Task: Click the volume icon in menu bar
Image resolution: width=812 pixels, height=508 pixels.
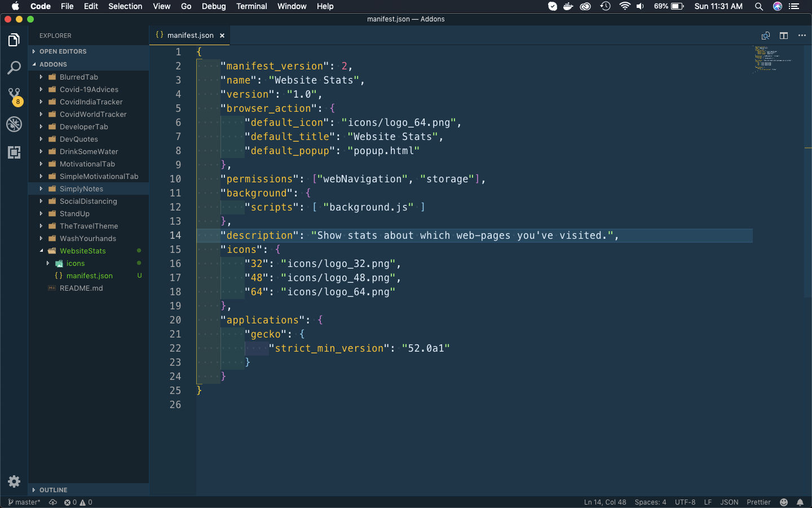Action: tap(641, 6)
